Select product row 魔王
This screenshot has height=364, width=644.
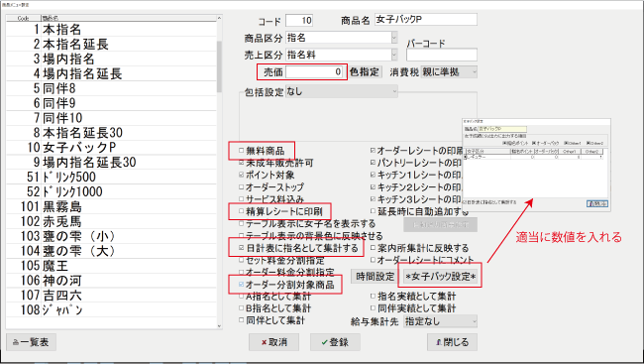111,266
